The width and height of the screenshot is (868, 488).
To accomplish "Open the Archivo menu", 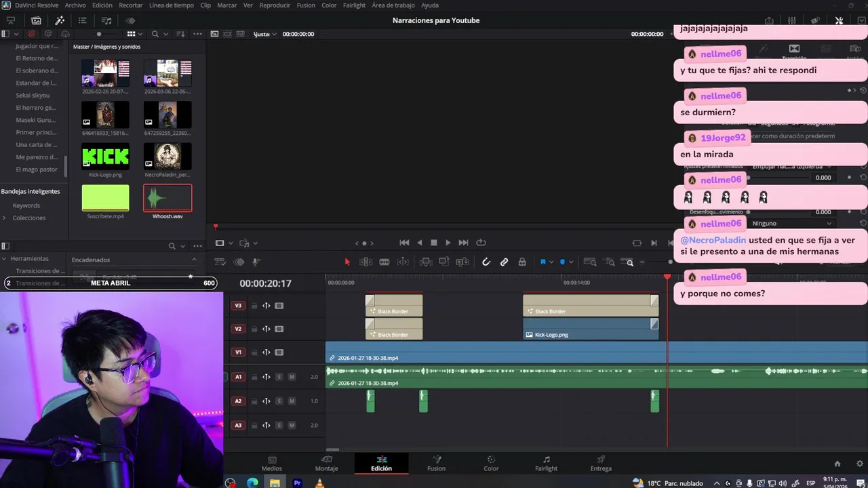I will (x=75, y=5).
